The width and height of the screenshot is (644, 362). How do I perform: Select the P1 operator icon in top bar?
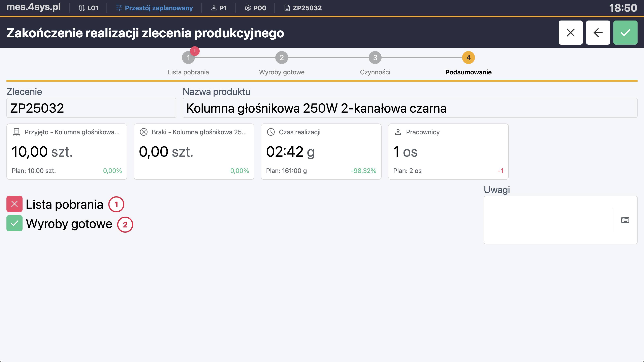[214, 8]
